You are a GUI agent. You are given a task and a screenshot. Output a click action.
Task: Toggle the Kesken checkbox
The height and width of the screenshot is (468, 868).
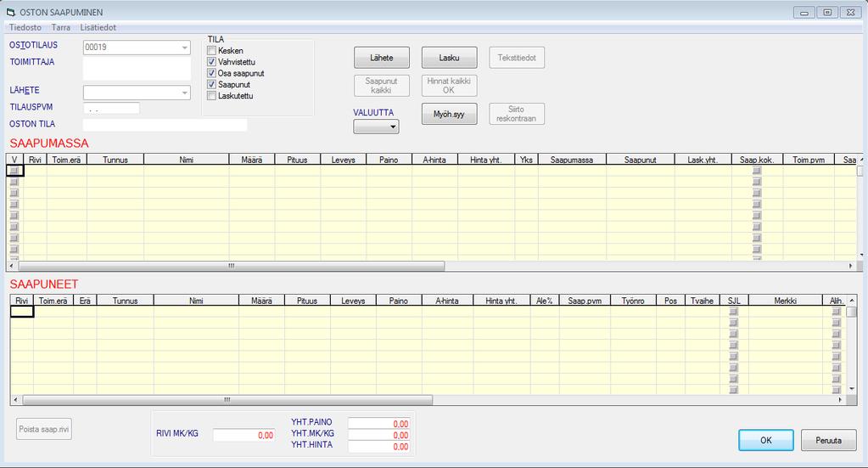pos(211,50)
